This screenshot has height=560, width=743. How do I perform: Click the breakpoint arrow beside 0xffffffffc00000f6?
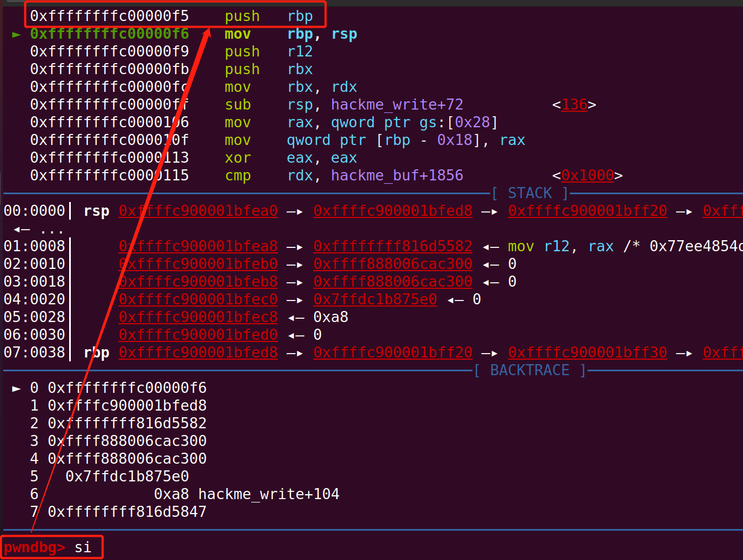click(16, 34)
